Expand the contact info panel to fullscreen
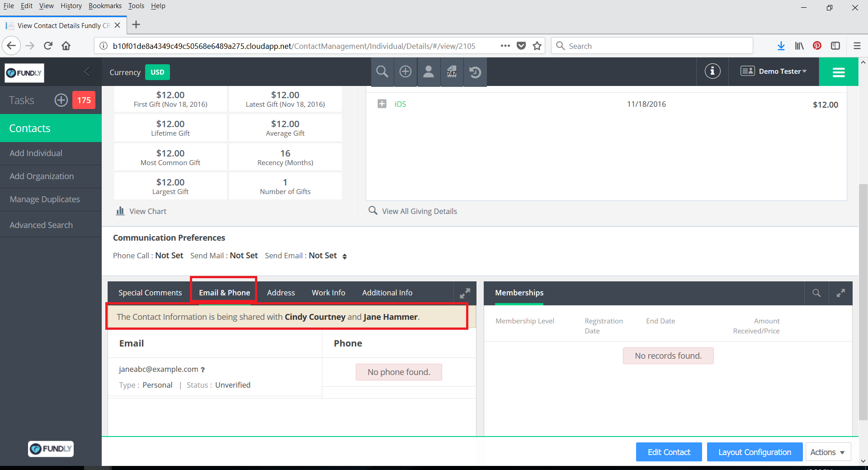The image size is (868, 470). 465,293
